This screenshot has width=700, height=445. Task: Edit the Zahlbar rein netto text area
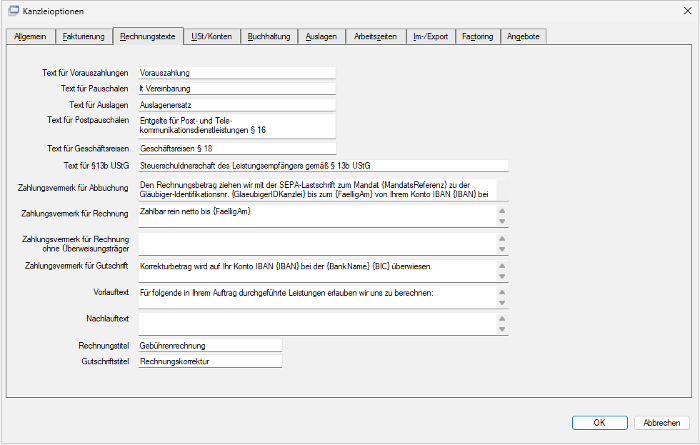[x=317, y=216]
